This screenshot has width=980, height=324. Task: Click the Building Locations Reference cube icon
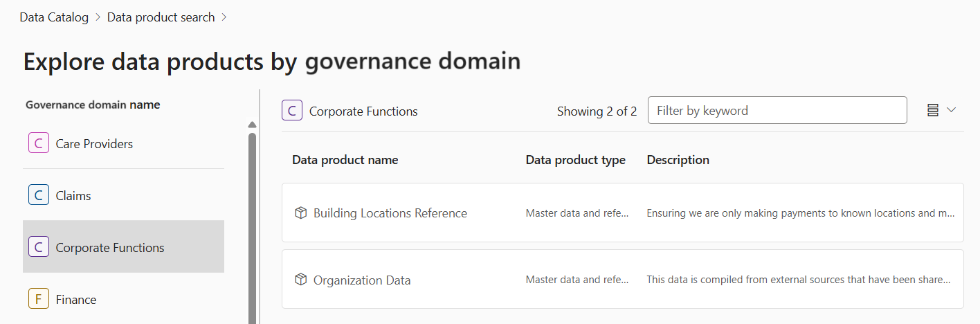(300, 213)
